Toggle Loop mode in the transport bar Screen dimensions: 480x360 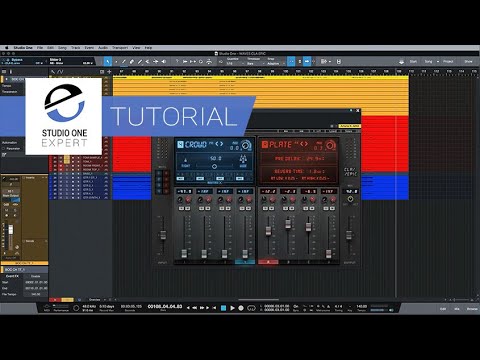251,308
